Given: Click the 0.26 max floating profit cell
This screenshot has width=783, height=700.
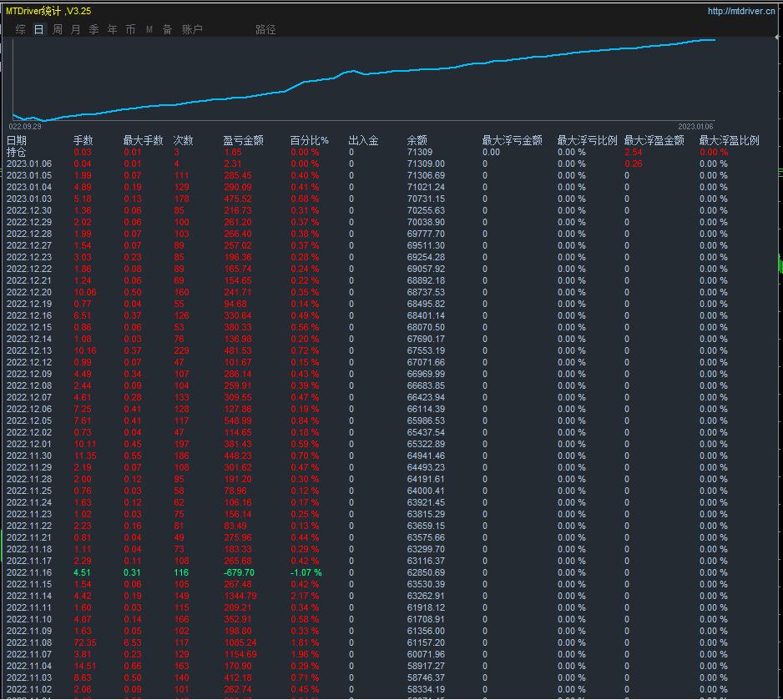Looking at the screenshot, I should click(x=634, y=164).
